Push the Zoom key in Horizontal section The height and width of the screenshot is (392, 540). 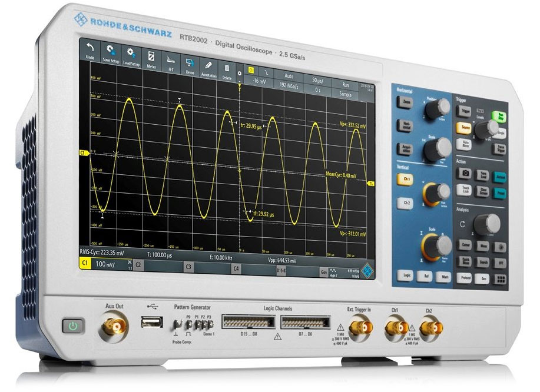[x=405, y=102]
